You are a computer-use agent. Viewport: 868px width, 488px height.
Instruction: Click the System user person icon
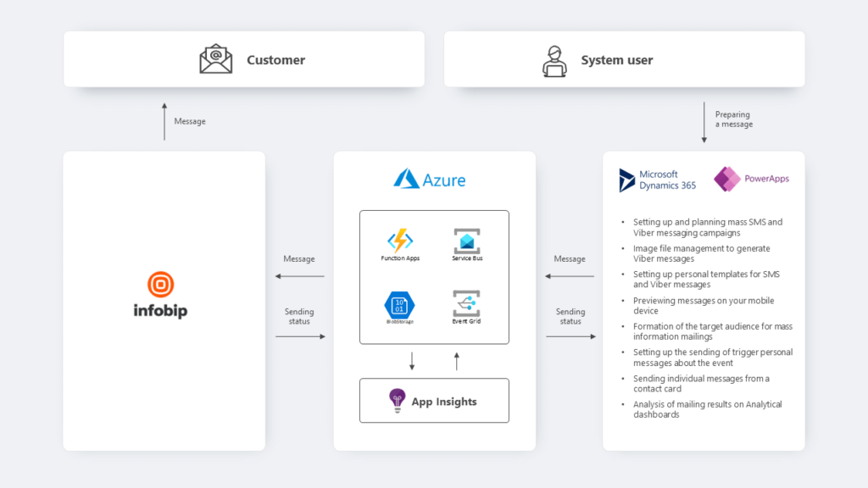click(x=555, y=59)
